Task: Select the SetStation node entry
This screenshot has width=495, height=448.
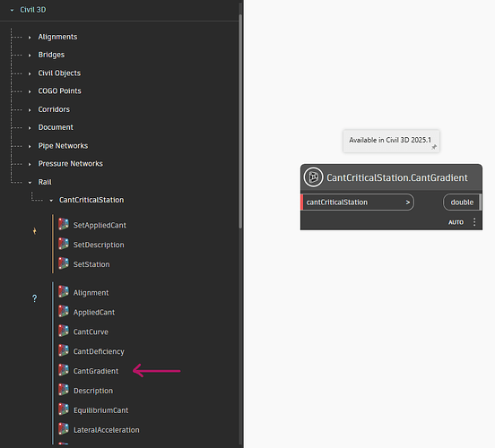Action: pyautogui.click(x=84, y=264)
